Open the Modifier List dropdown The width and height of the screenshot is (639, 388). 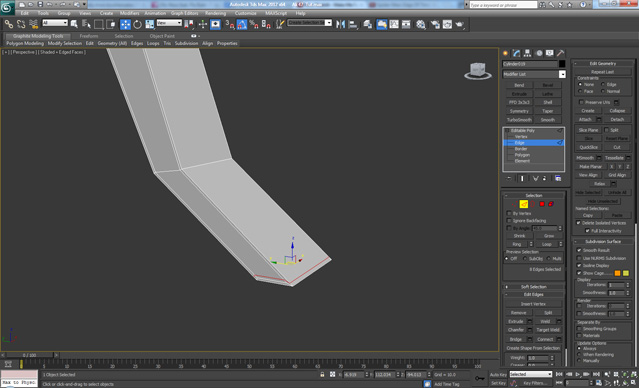(x=562, y=74)
